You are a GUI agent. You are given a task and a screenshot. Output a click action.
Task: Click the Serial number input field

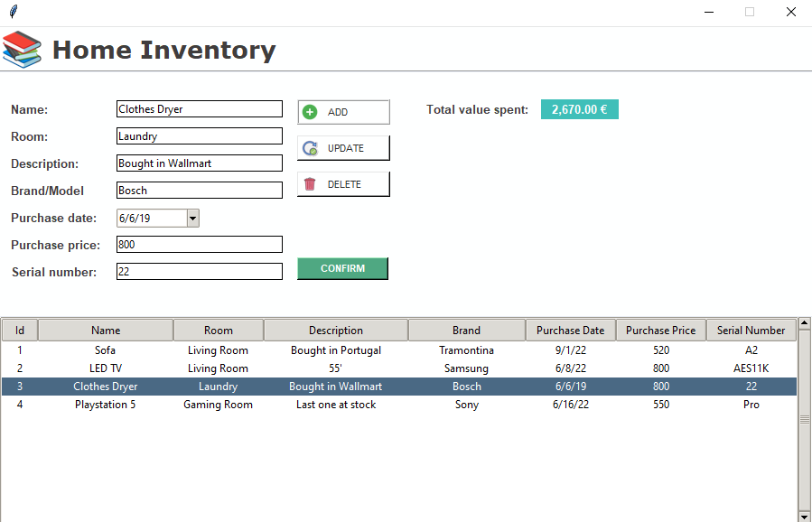pos(199,271)
